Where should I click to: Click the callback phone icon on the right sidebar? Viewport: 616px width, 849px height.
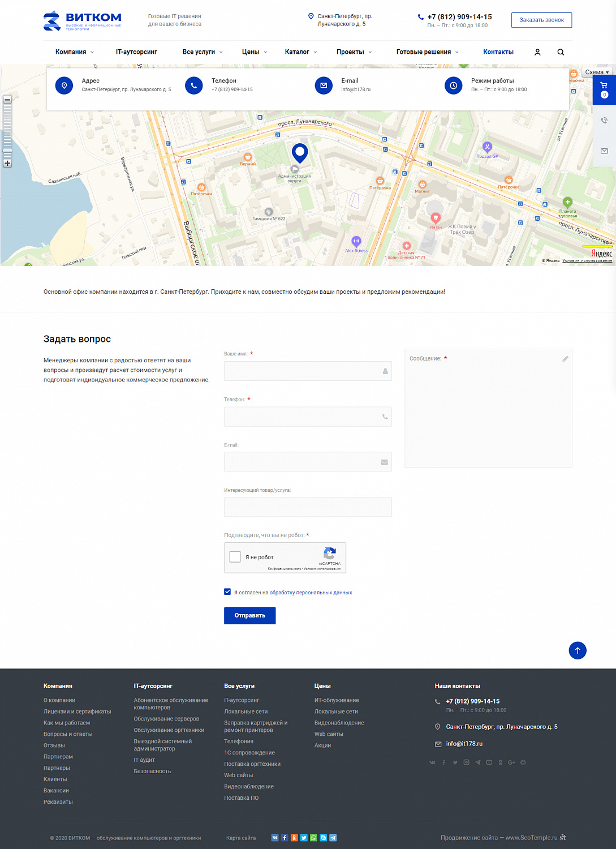tap(604, 121)
